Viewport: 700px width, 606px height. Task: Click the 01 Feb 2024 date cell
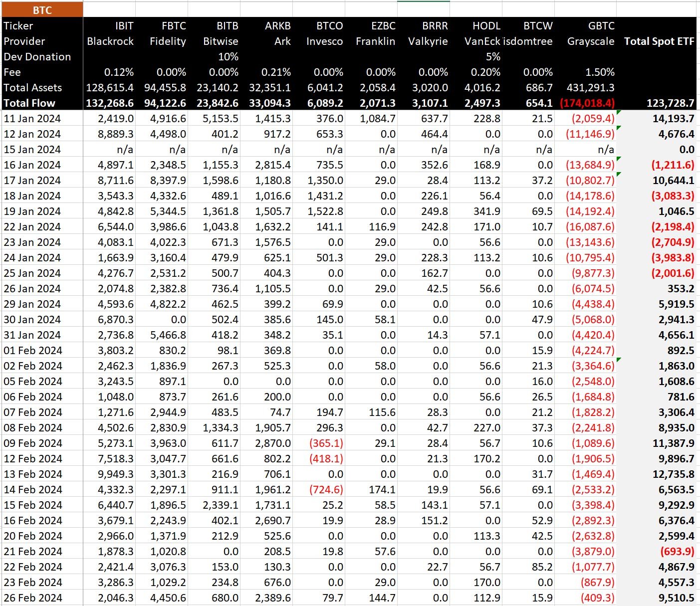pos(33,351)
